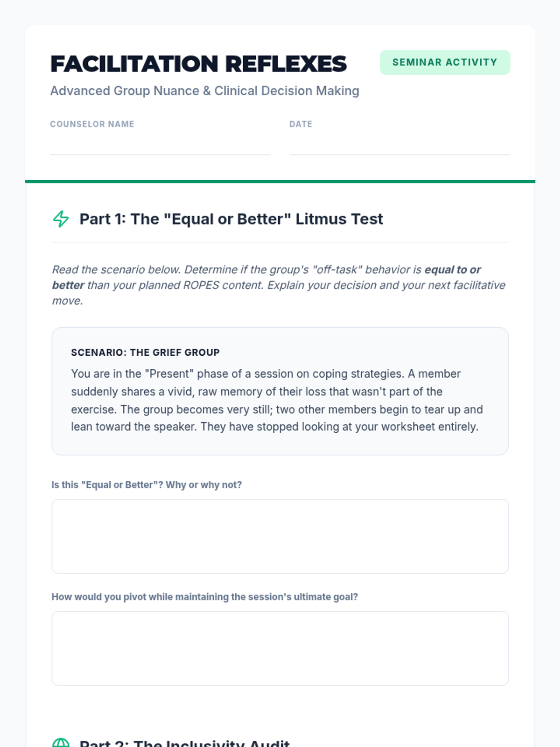Click the lightning bolt icon beside Part 1
The width and height of the screenshot is (560, 747).
coord(61,219)
